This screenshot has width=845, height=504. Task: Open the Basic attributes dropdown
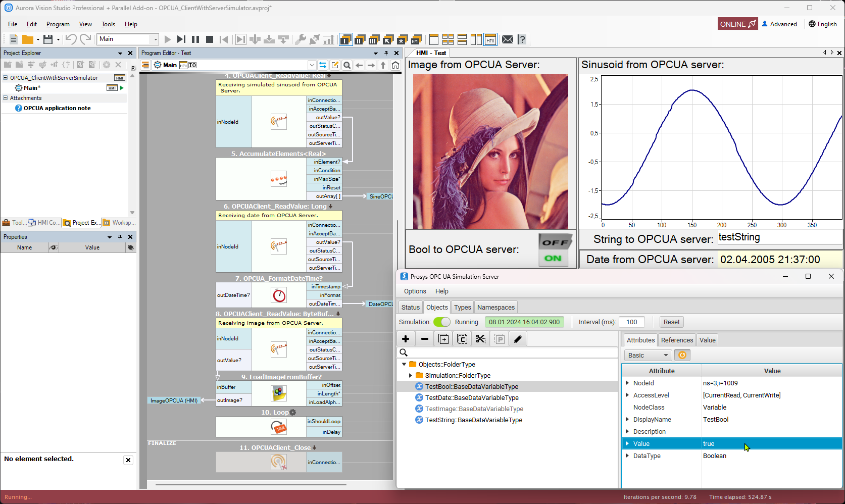point(648,356)
